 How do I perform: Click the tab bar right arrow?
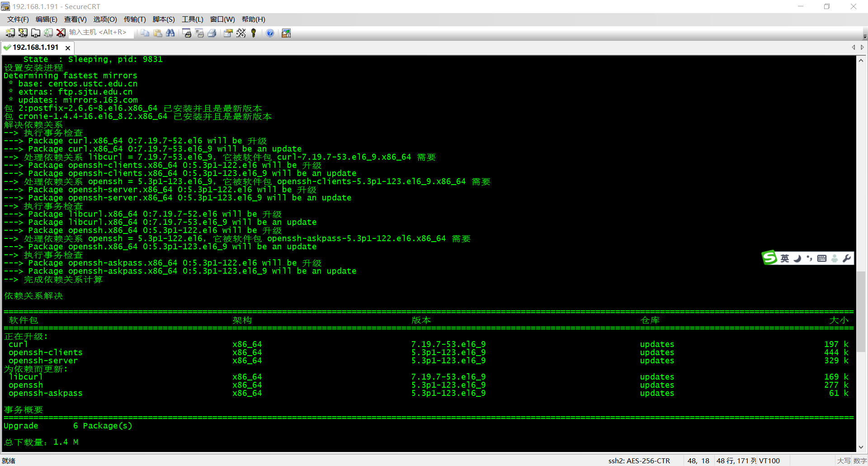862,47
